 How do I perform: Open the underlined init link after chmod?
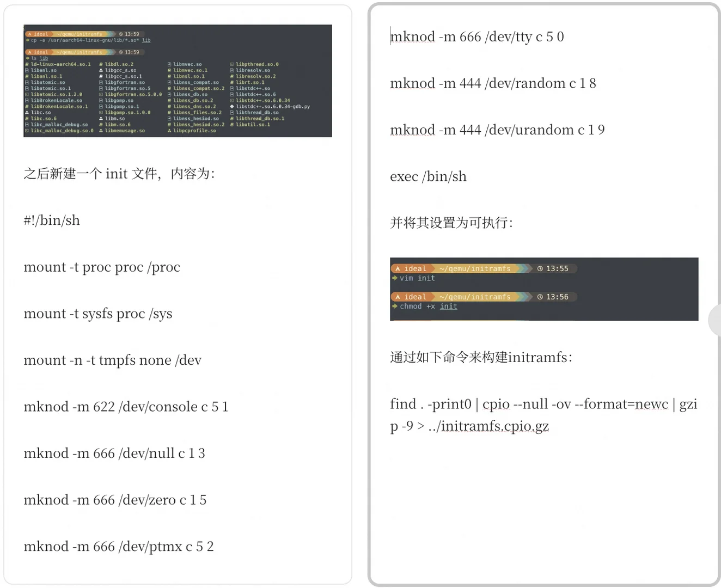pyautogui.click(x=448, y=306)
